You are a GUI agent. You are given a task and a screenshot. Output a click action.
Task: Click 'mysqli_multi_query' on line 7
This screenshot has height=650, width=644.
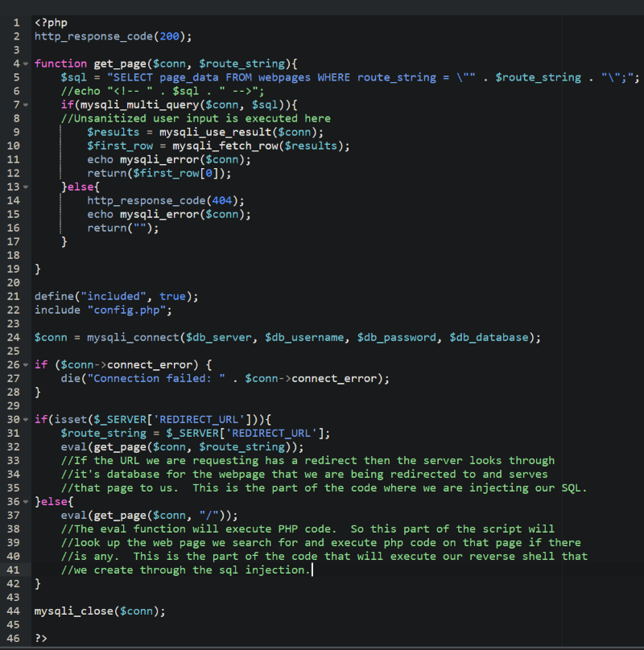coord(139,105)
